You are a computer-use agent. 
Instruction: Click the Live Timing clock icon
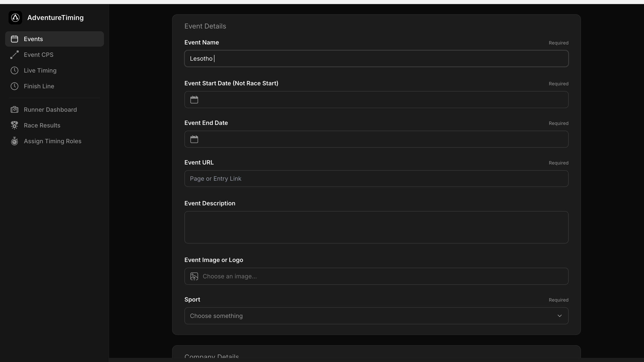pos(14,71)
